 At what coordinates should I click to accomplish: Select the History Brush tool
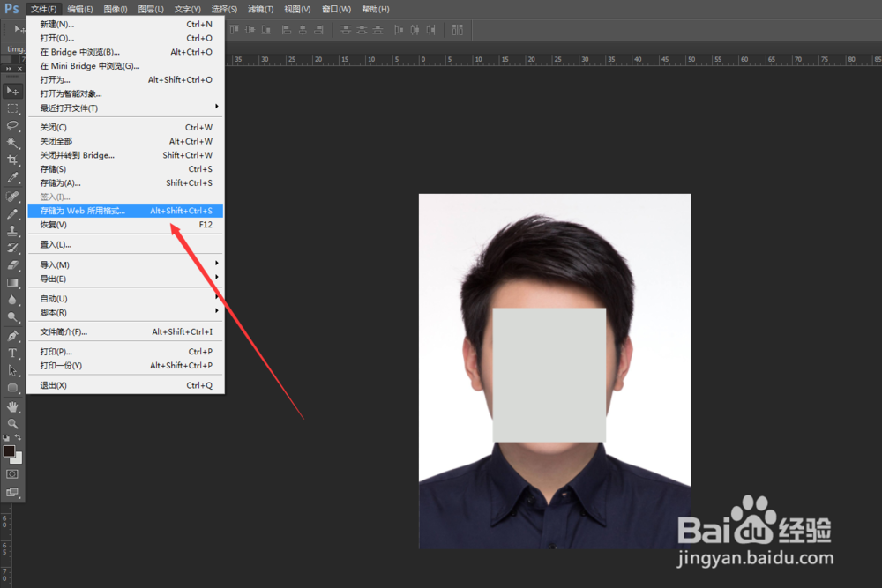click(x=12, y=248)
